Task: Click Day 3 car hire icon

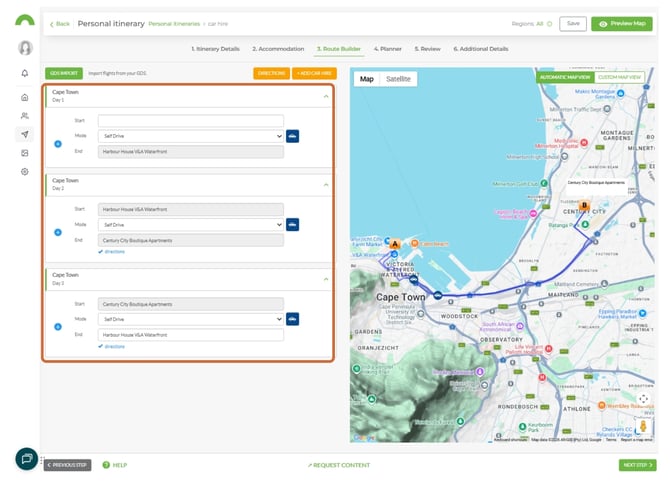Action: pos(292,319)
